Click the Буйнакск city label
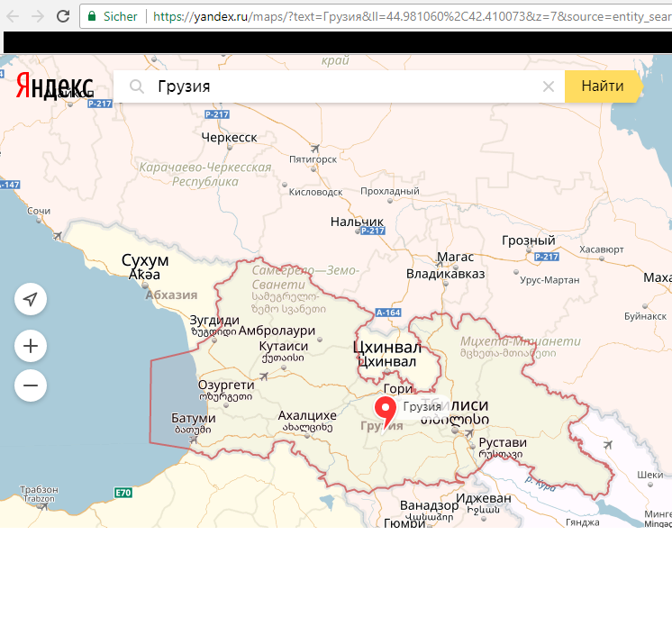The width and height of the screenshot is (672, 644). [646, 316]
